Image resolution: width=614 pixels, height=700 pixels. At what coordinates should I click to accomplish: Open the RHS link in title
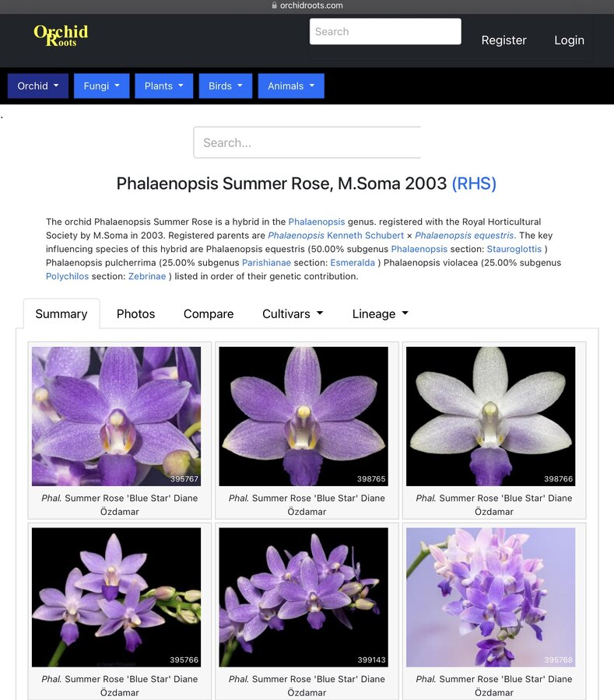473,184
